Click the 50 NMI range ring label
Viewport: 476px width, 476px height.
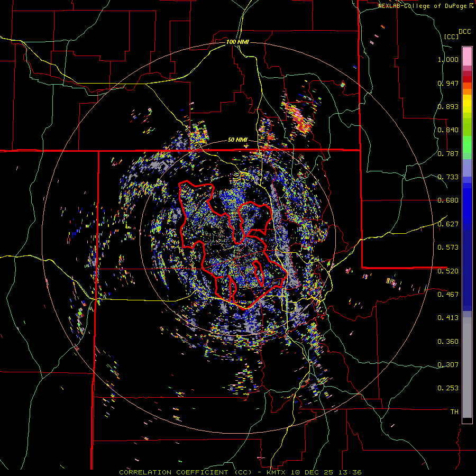(237, 140)
